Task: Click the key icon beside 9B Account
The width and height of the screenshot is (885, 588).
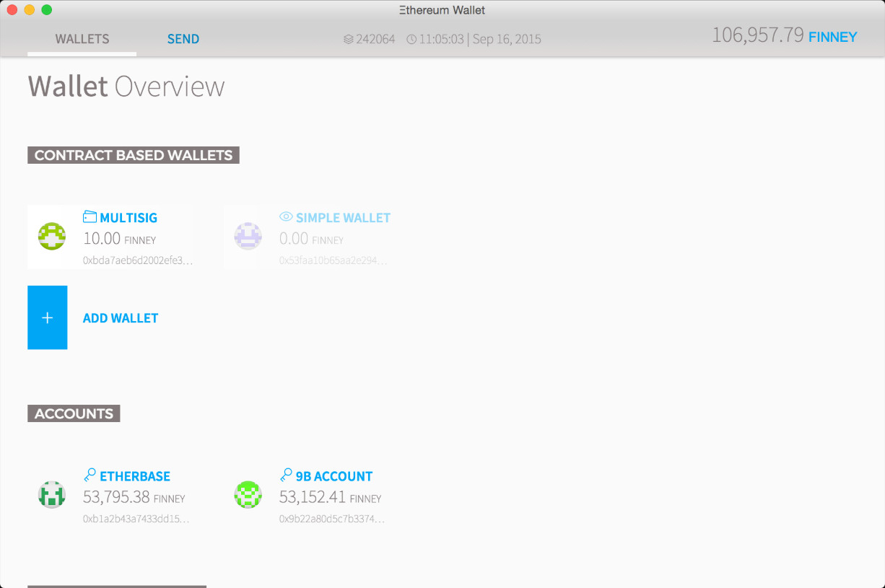Action: point(286,475)
